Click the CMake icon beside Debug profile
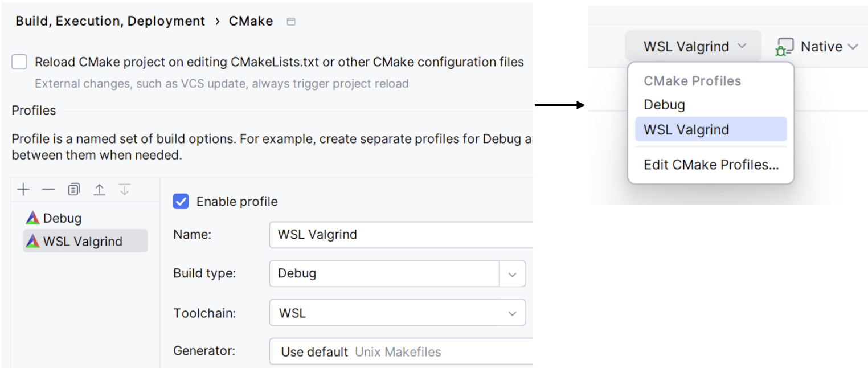This screenshot has width=868, height=368. point(32,218)
